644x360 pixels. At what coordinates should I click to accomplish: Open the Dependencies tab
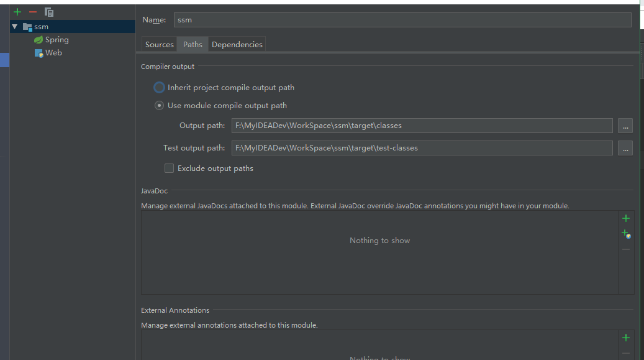237,45
